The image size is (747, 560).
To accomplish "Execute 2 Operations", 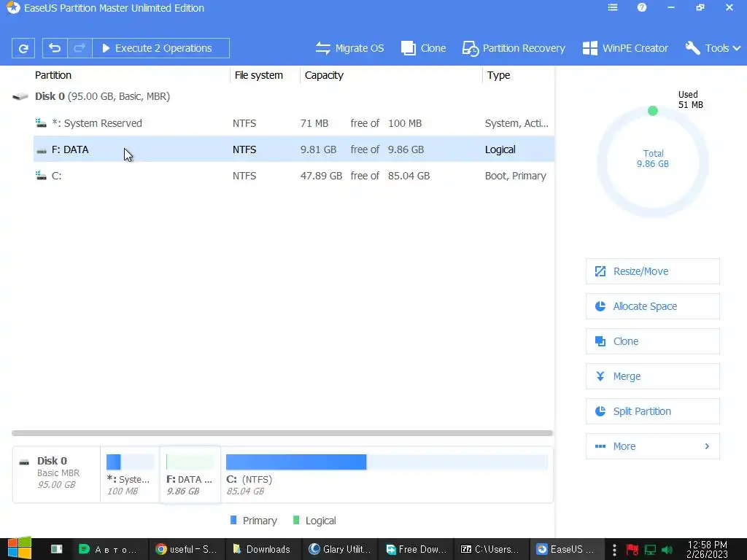I will 160,48.
